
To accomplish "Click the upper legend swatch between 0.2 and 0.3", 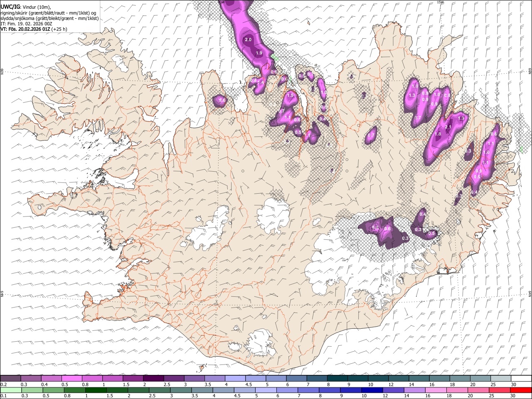I will click(11, 378).
